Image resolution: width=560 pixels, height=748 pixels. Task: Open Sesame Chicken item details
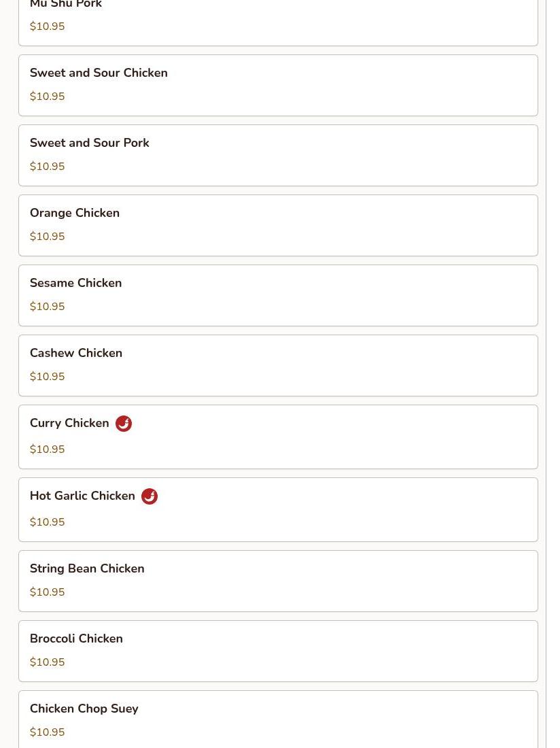click(279, 296)
